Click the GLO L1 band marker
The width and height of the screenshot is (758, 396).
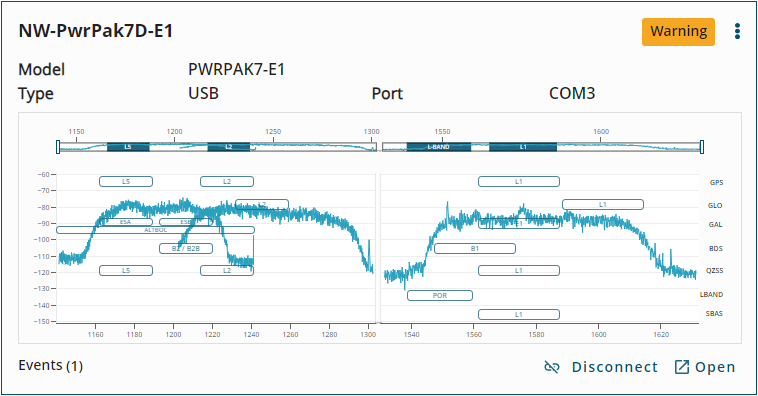click(603, 205)
